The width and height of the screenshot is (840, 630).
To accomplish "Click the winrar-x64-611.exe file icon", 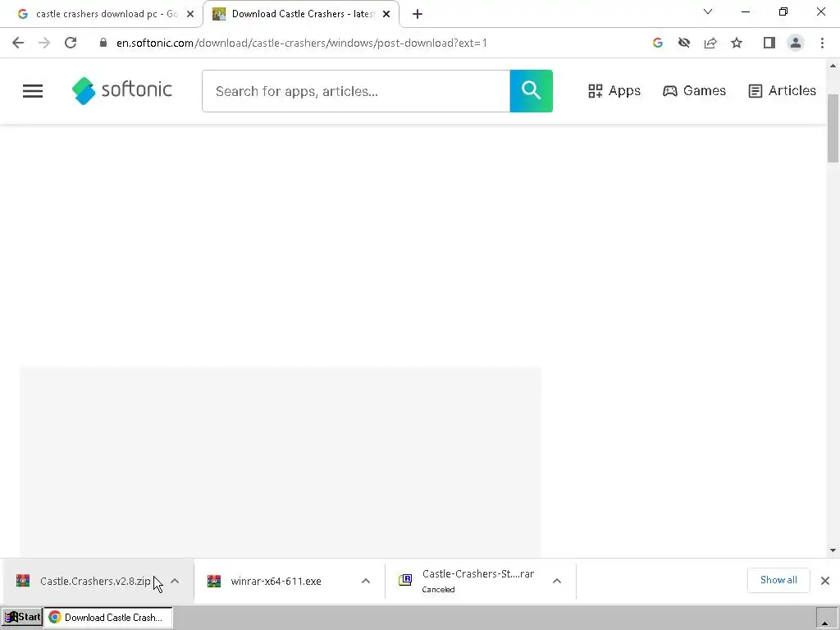I will coord(214,581).
